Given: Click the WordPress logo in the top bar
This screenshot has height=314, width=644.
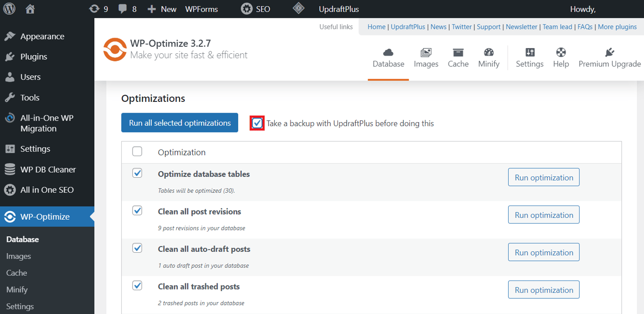Looking at the screenshot, I should [x=9, y=8].
